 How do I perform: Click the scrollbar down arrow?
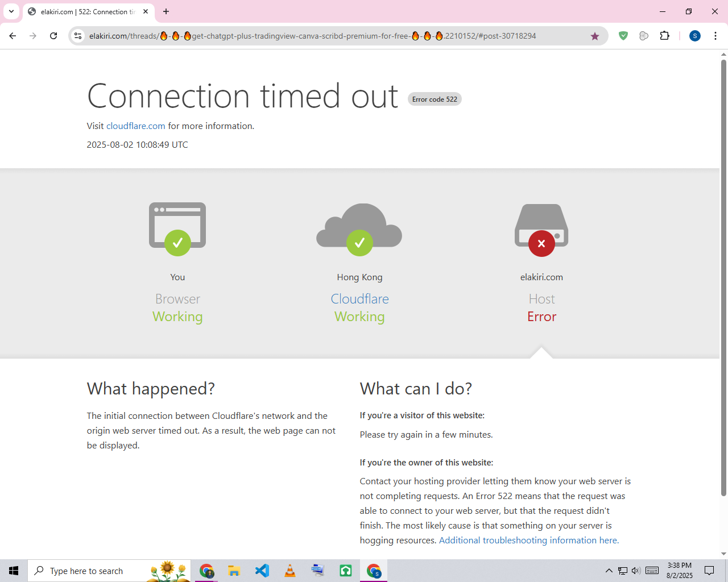723,554
